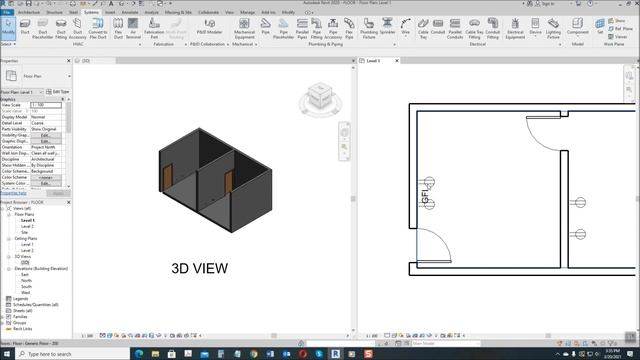Select the Sprinkler tool
This screenshot has width=640, height=360.
[387, 26]
